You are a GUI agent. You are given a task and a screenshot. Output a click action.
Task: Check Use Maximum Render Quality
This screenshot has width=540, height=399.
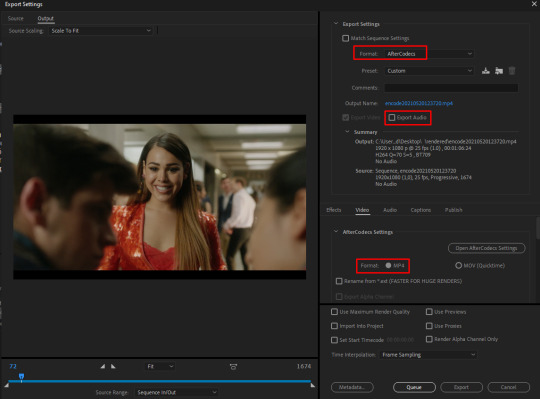[x=334, y=312]
